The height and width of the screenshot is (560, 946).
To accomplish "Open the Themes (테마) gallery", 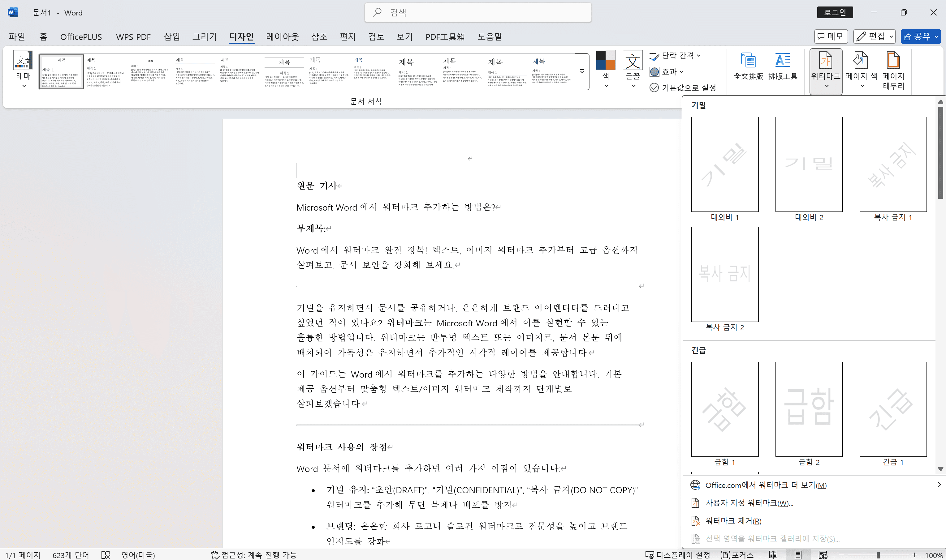I will click(x=23, y=70).
